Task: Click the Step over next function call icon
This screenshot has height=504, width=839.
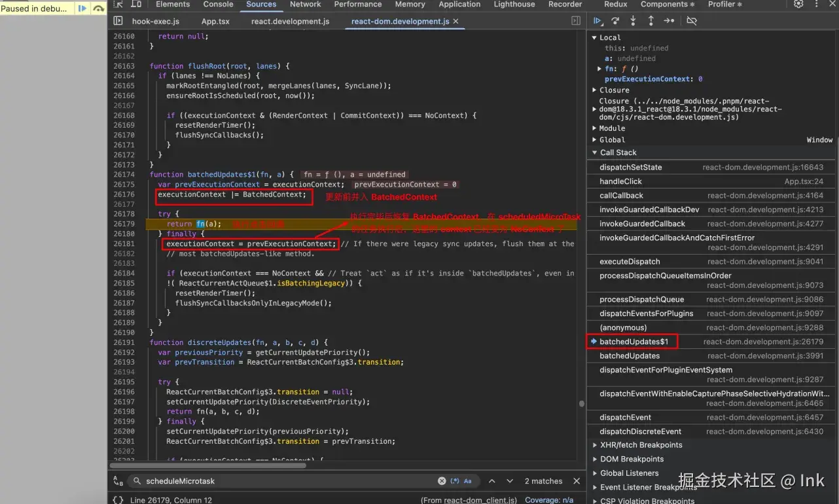Action: coord(615,21)
